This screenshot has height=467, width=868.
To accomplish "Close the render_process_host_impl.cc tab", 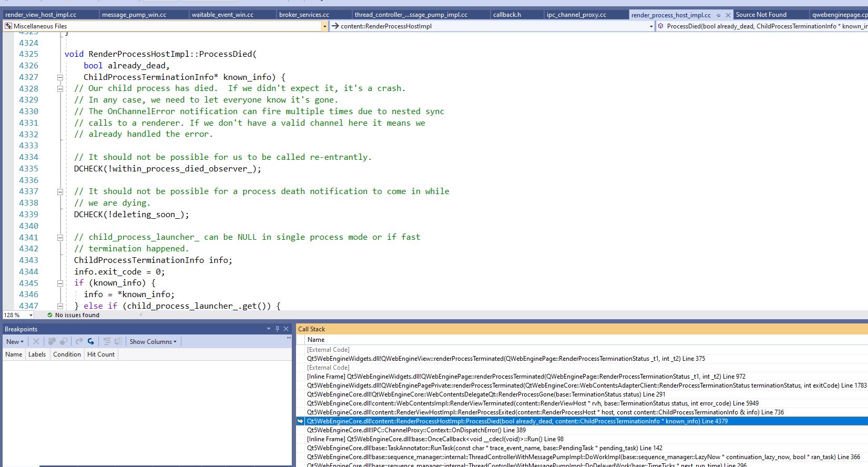I will (x=728, y=15).
